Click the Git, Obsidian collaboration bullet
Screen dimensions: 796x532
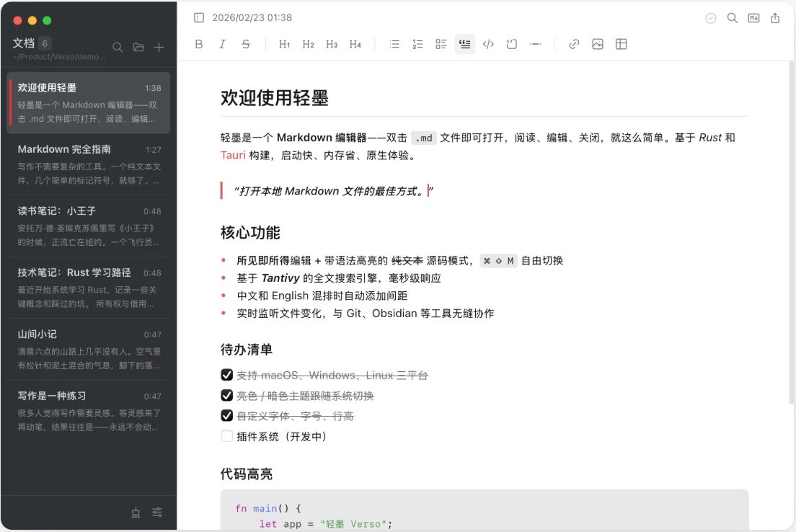pyautogui.click(x=365, y=313)
